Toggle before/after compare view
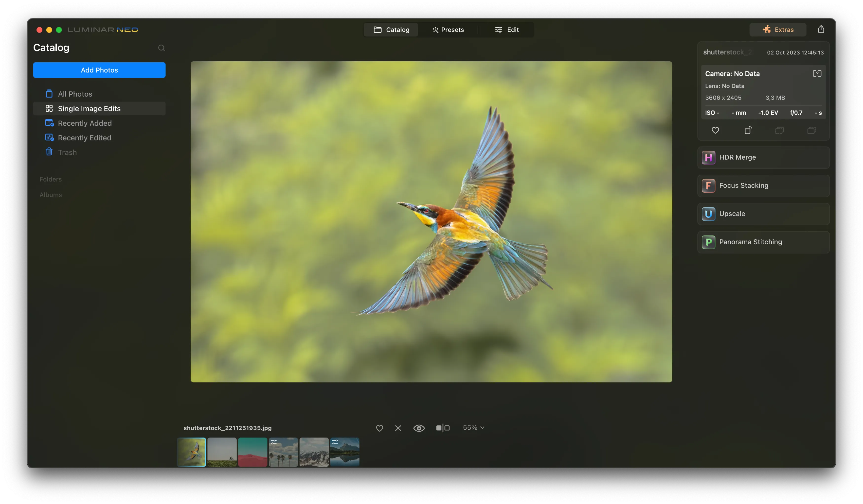 point(442,428)
